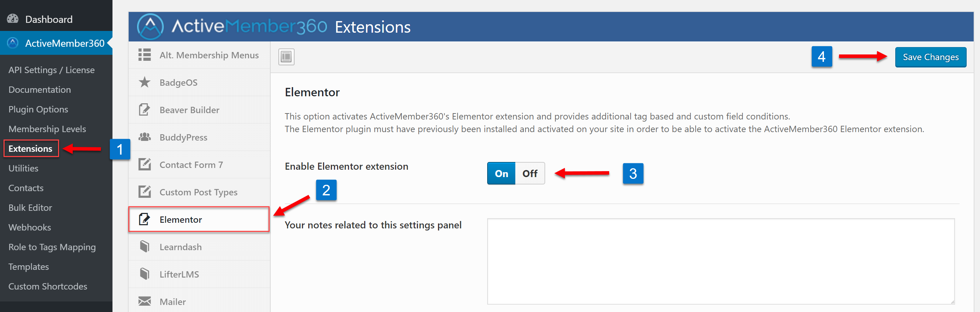Click the expand-all panel icon beside Save Changes

click(x=286, y=57)
